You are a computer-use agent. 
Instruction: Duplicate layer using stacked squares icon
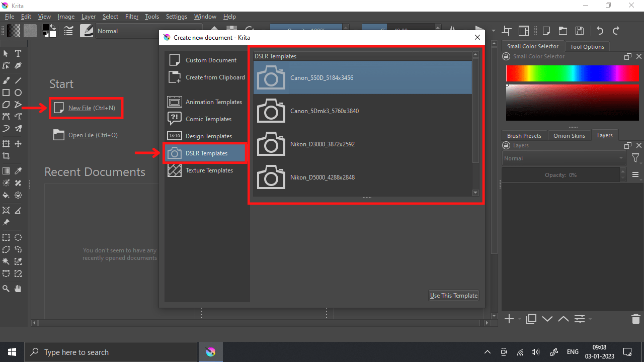click(531, 319)
